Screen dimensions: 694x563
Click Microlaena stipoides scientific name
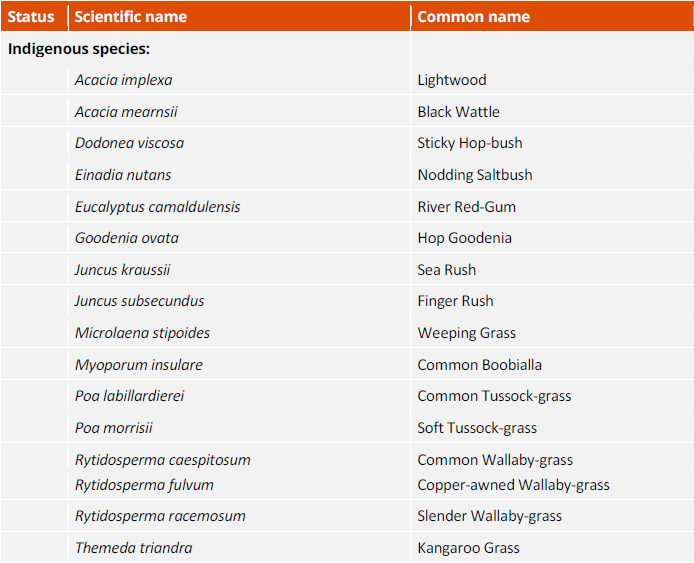click(x=143, y=333)
